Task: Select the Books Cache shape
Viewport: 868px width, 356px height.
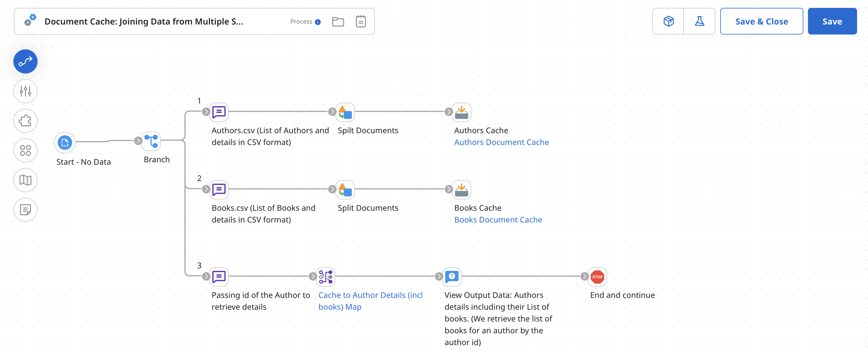Action: pos(462,190)
